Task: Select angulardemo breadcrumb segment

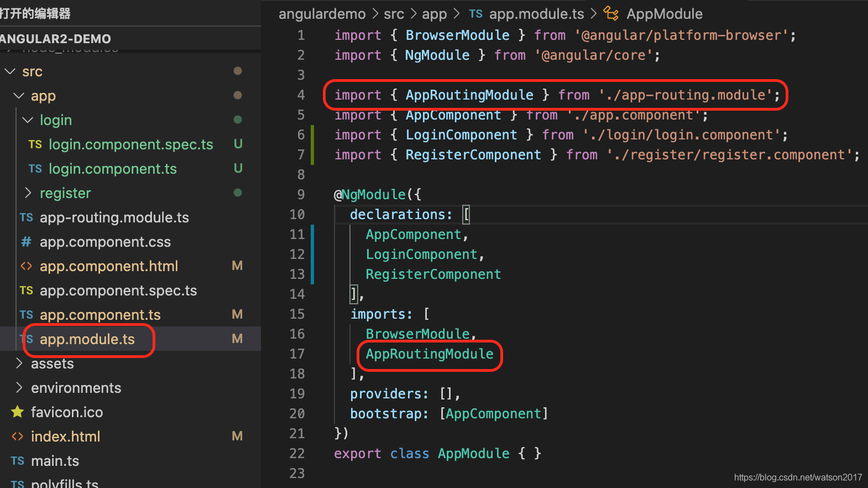Action: pyautogui.click(x=322, y=14)
